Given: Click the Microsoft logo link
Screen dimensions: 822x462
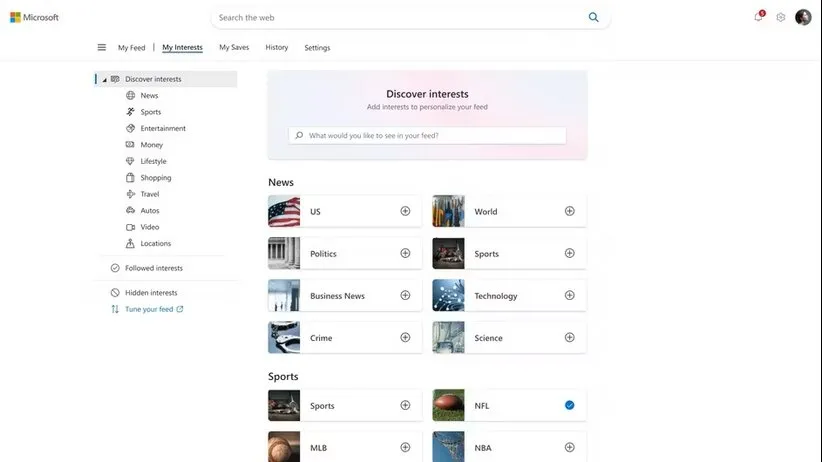Looking at the screenshot, I should click(x=35, y=17).
